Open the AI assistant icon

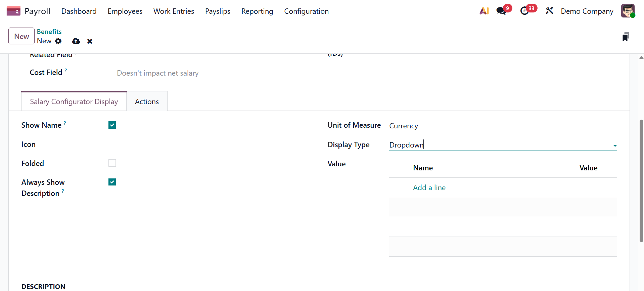[484, 11]
